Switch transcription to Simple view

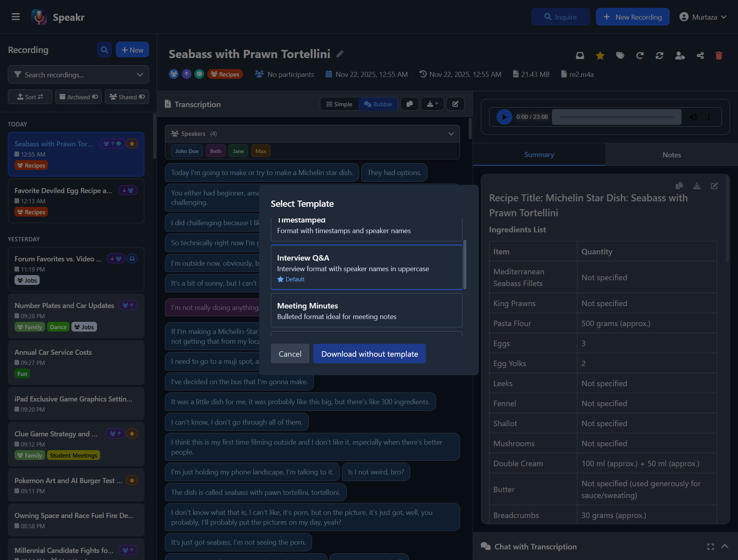pos(340,104)
